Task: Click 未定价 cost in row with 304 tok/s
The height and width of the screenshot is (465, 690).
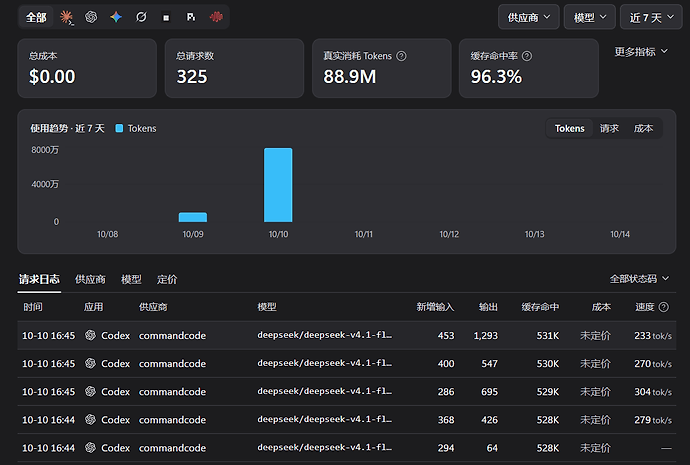Action: tap(595, 392)
